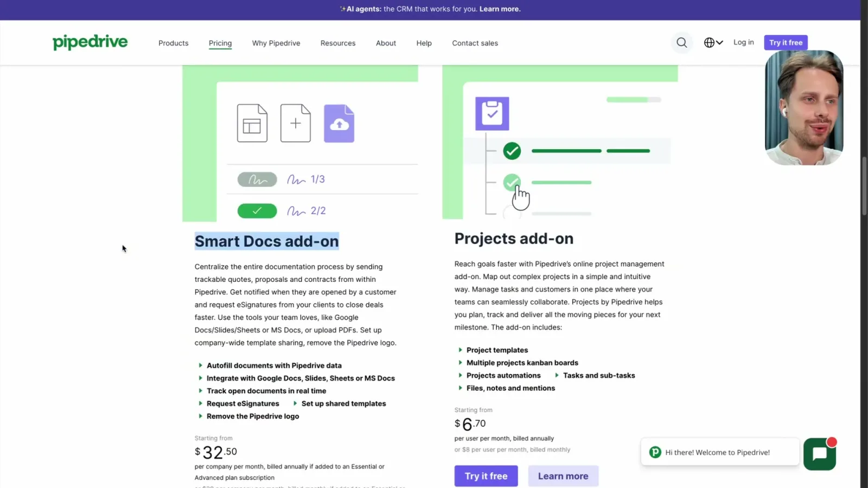Click 'Tasks and sub-tasks' bullet
The height and width of the screenshot is (488, 868).
pos(599,375)
